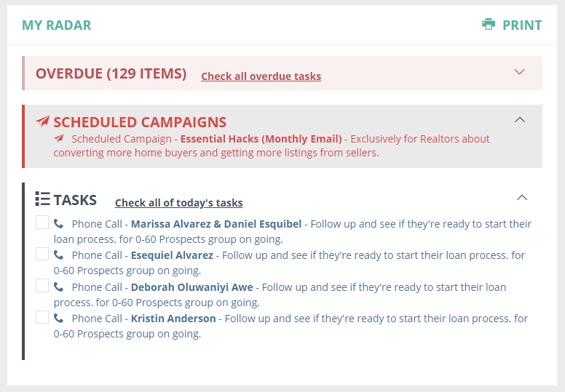Mark the Kristin Anderson task checkbox
565x392 pixels.
coord(42,317)
